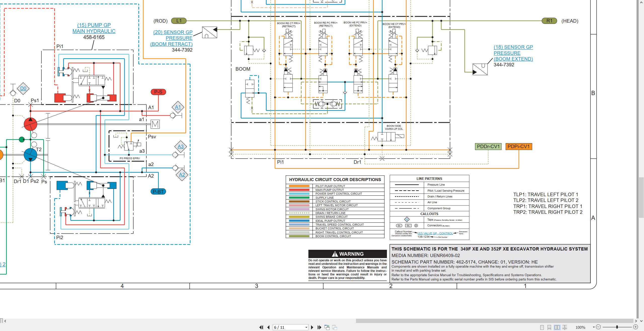Click the A1 tap diamond callout
Viewport: 644px width, 331px height.
178,107
